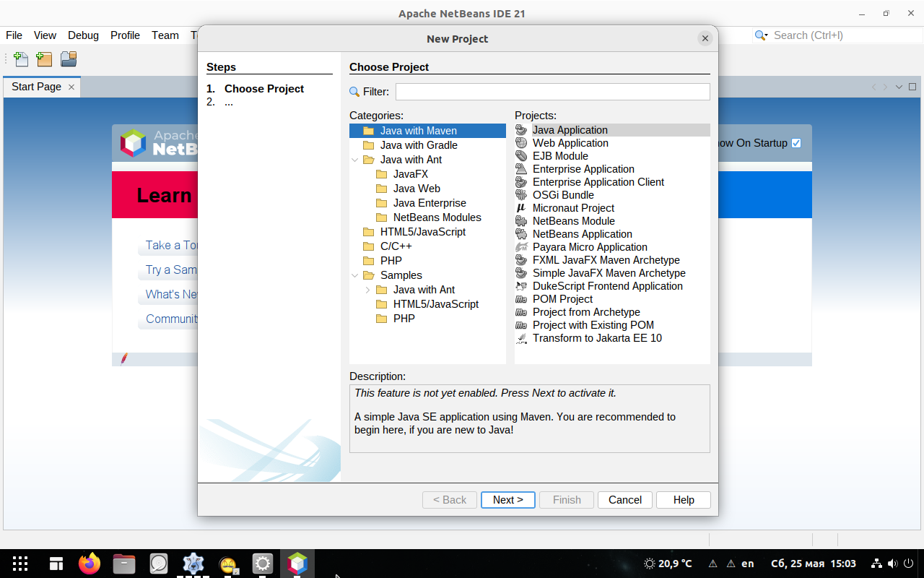Screen dimensions: 924x578
Task: Click the Cancel button
Action: click(625, 500)
